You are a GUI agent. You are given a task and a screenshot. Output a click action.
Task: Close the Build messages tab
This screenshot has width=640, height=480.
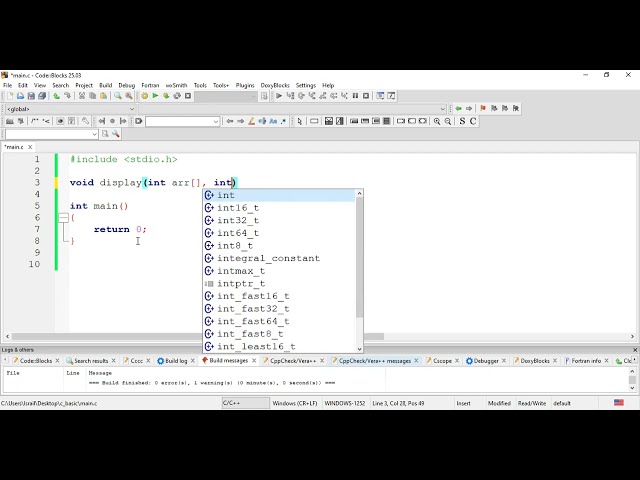[254, 360]
